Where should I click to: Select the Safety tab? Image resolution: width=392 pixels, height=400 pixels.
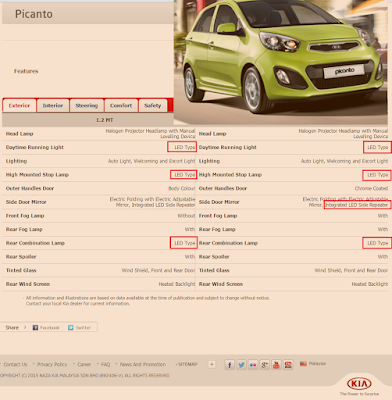(x=153, y=105)
